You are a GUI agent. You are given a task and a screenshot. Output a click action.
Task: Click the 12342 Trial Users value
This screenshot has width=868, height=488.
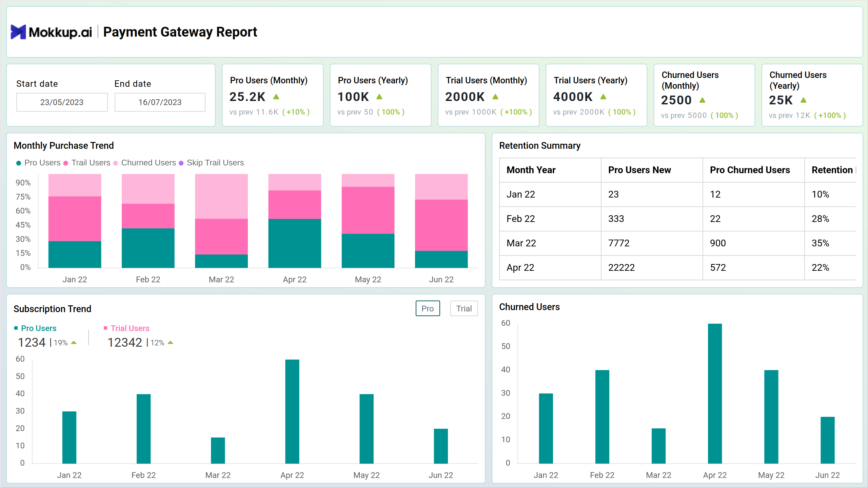click(x=125, y=343)
